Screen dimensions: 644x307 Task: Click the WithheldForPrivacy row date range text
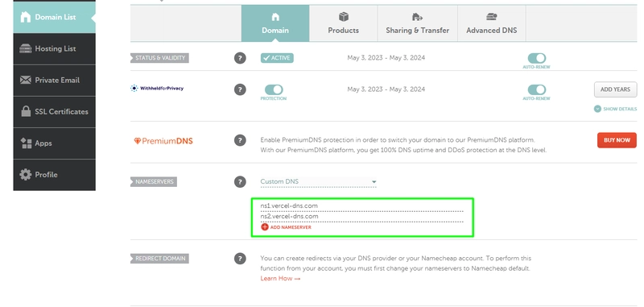coord(386,89)
